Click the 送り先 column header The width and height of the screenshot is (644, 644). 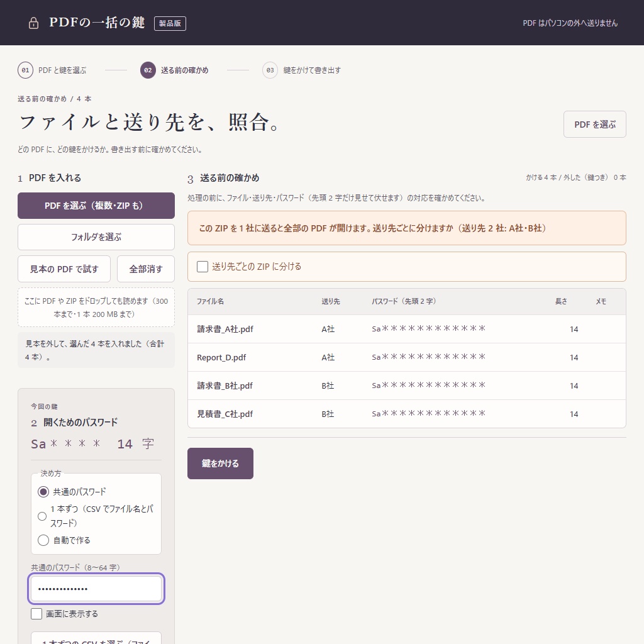coord(331,301)
